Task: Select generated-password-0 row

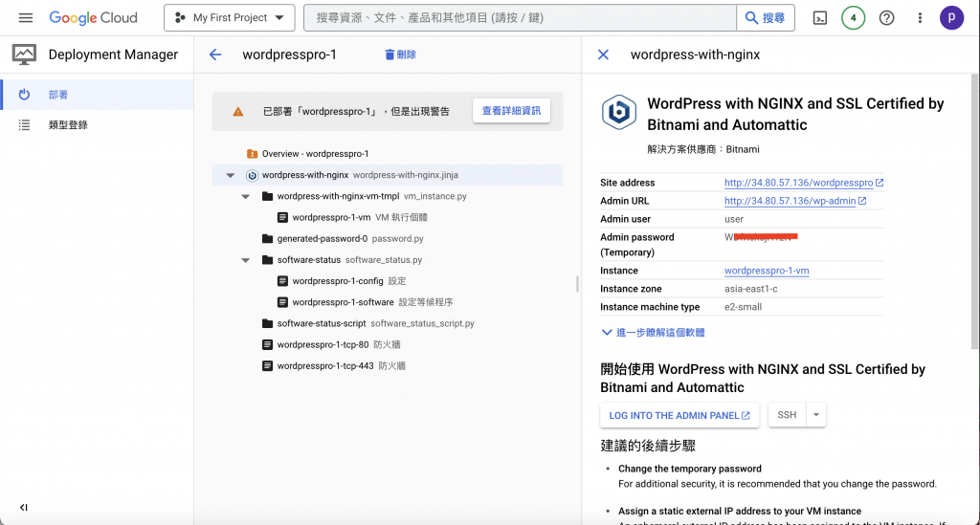Action: click(388, 238)
